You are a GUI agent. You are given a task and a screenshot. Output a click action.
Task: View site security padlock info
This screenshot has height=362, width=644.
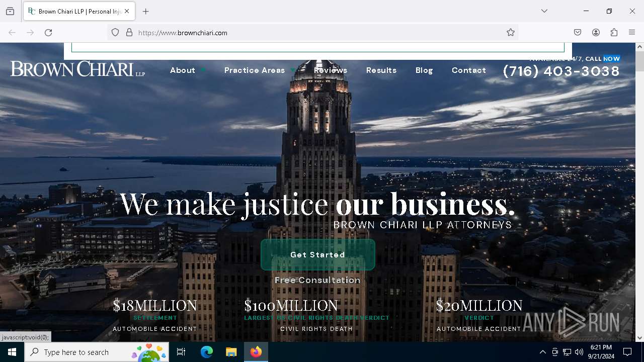click(x=129, y=33)
